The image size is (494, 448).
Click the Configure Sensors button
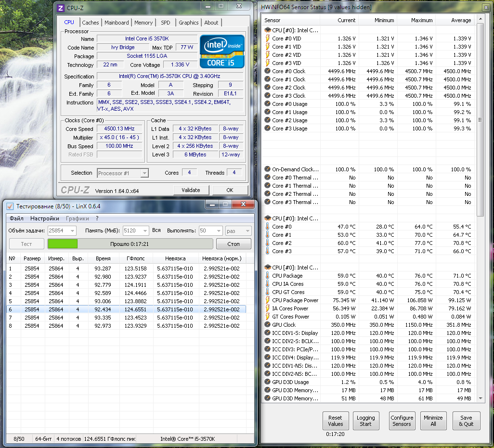click(x=402, y=421)
